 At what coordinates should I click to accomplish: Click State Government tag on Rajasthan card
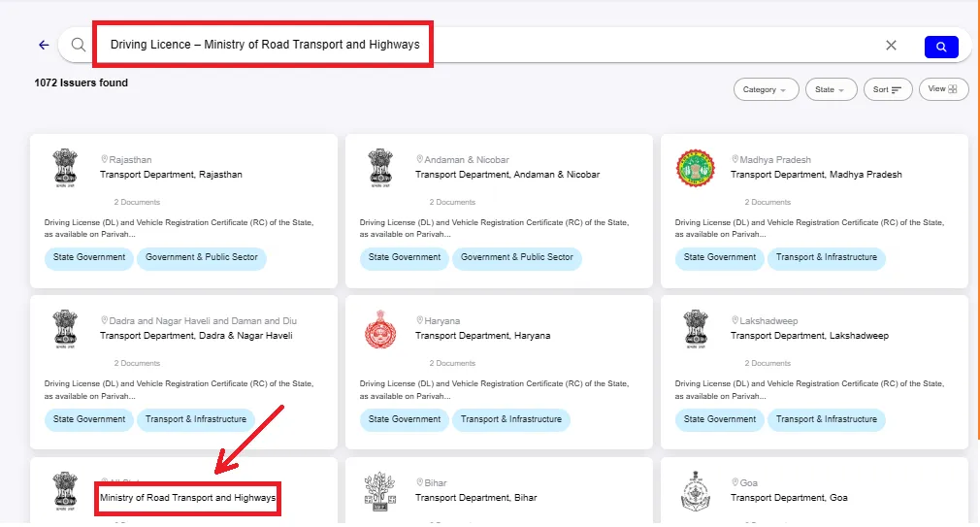click(x=88, y=257)
